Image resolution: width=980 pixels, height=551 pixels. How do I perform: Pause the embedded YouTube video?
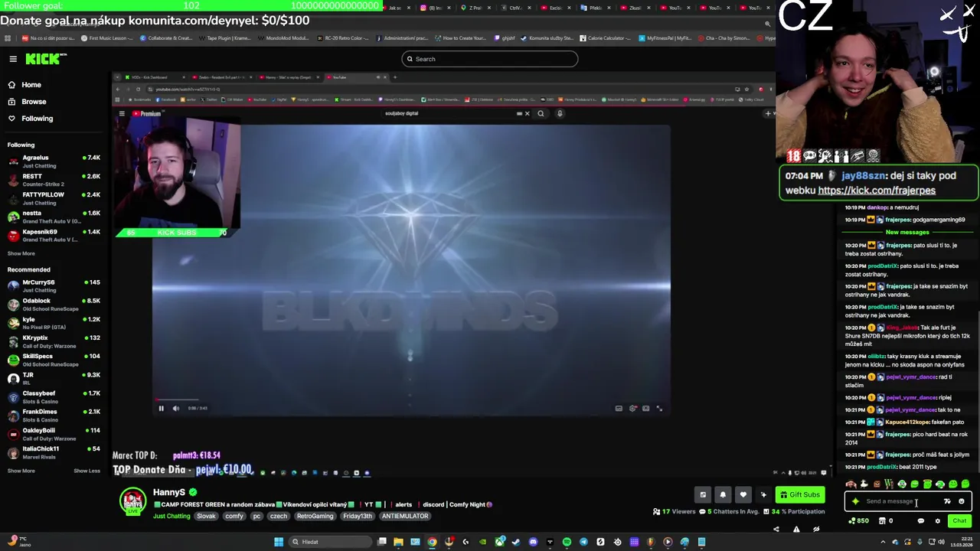161,408
